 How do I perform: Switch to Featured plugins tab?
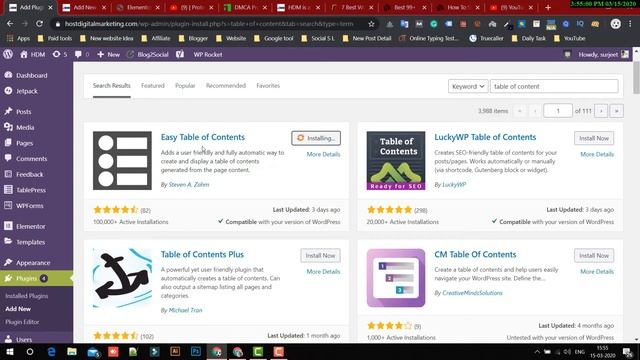(153, 86)
